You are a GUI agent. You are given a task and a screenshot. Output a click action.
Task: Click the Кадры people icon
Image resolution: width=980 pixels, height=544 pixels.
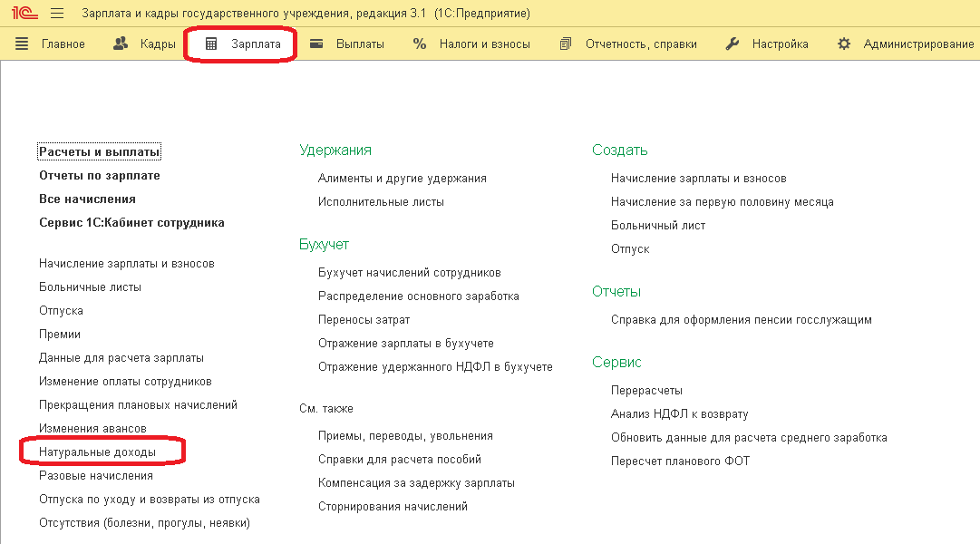[121, 44]
